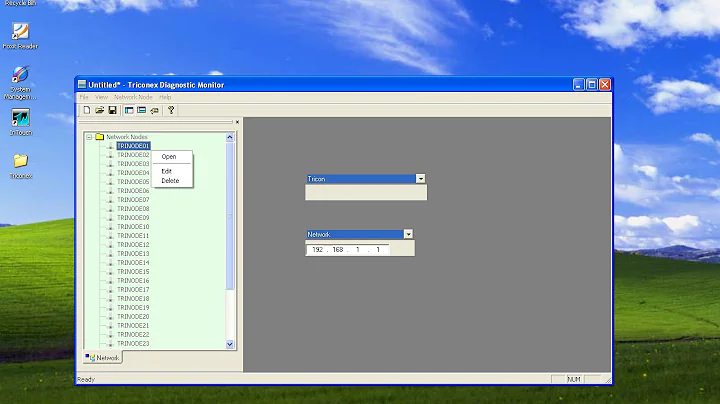This screenshot has width=720, height=404.
Task: Click the tree scrollbar up arrow
Action: coord(230,137)
